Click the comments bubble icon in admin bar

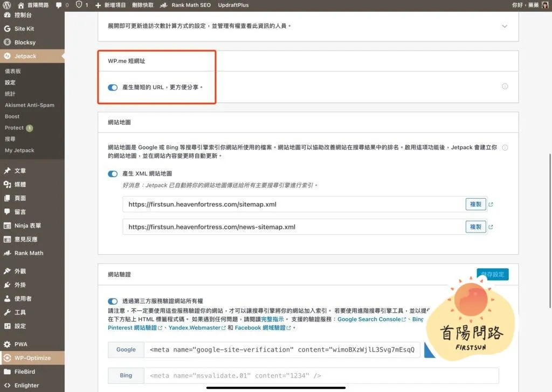[x=59, y=5]
